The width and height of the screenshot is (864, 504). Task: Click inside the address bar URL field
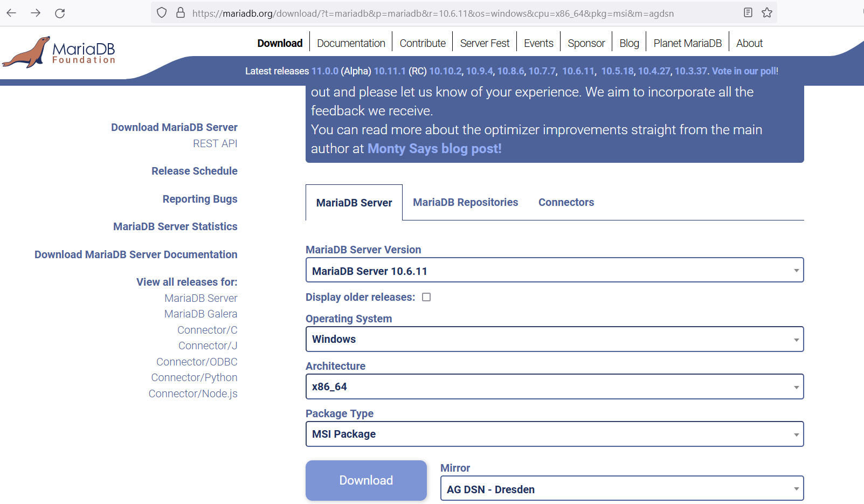click(x=431, y=13)
